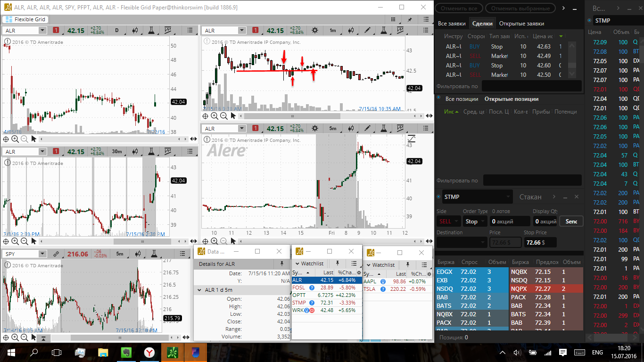The height and width of the screenshot is (362, 644).
Task: Toggle pin in the ALR watchlist window
Action: click(338, 263)
